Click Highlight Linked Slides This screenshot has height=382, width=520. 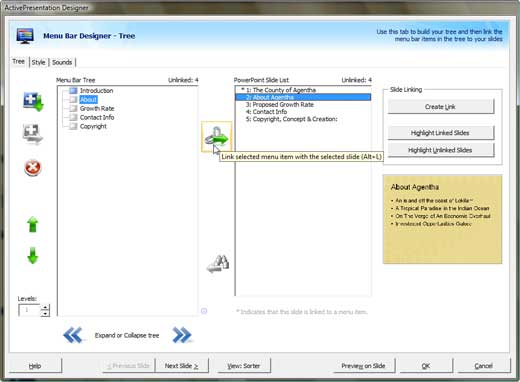(440, 133)
